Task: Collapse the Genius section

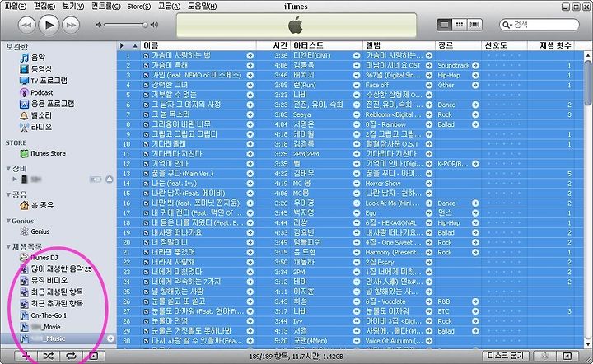Action: (8, 221)
